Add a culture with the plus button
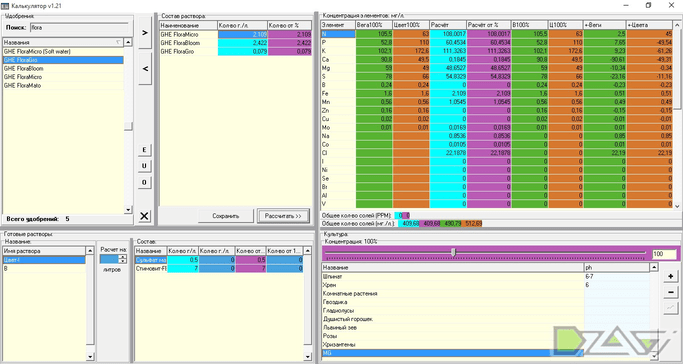This screenshot has height=364, width=683. [x=670, y=276]
